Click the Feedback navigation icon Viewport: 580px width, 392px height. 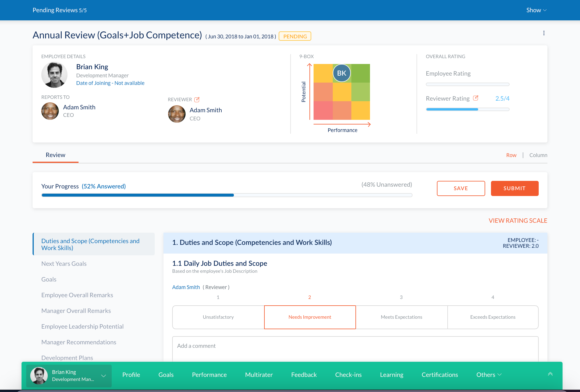[x=304, y=374]
